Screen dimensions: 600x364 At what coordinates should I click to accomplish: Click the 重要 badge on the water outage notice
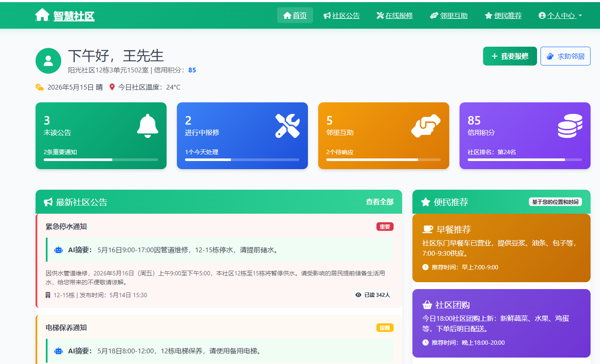[385, 227]
